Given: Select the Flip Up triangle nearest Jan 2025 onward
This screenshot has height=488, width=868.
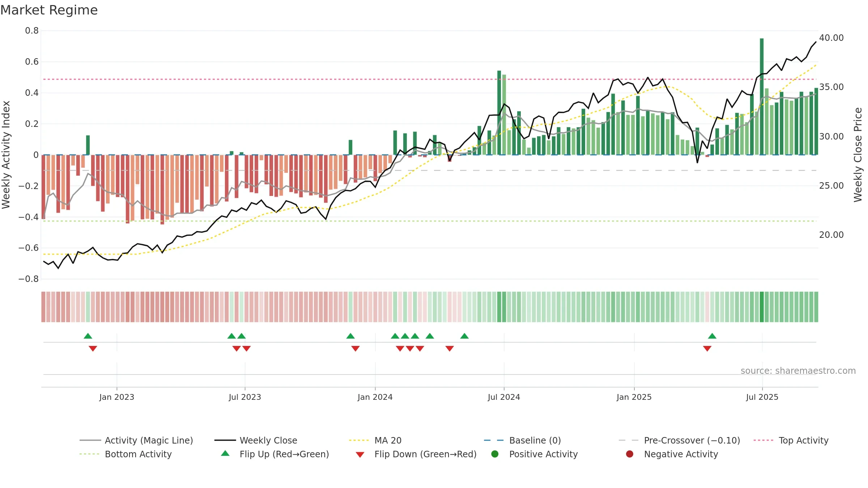Looking at the screenshot, I should (712, 336).
